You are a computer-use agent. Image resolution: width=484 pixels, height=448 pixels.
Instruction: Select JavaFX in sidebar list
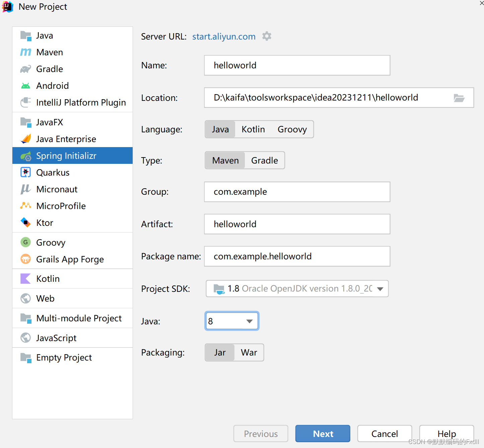(x=72, y=122)
